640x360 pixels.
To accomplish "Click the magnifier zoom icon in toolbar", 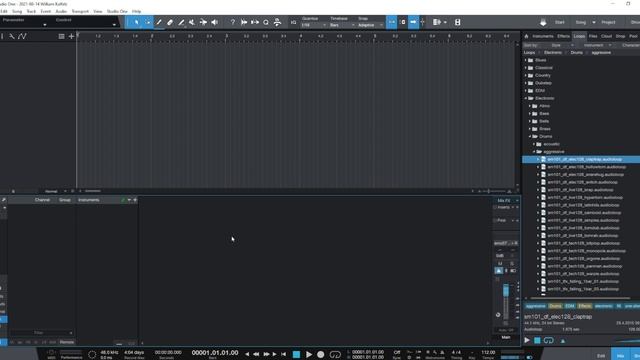I will pyautogui.click(x=266, y=22).
